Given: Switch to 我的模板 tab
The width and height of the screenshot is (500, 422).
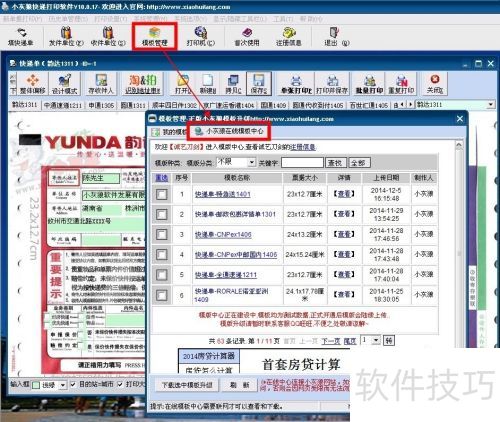Looking at the screenshot, I should click(169, 132).
